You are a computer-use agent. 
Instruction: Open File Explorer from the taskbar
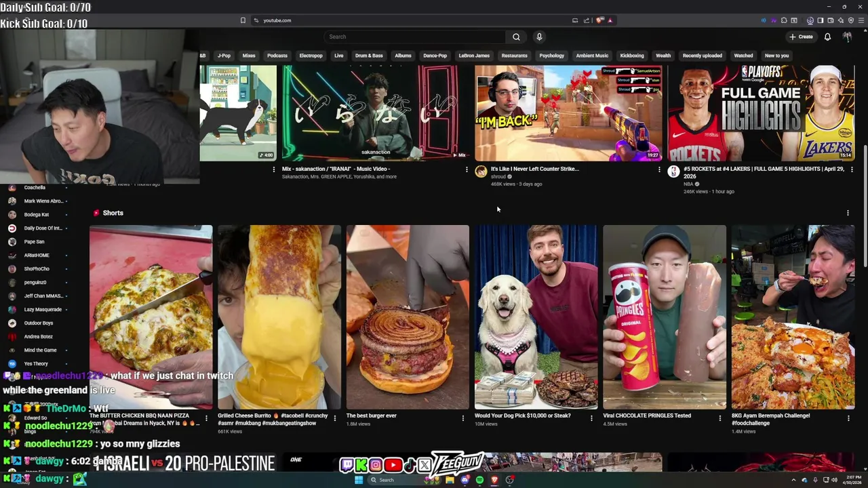click(x=450, y=480)
